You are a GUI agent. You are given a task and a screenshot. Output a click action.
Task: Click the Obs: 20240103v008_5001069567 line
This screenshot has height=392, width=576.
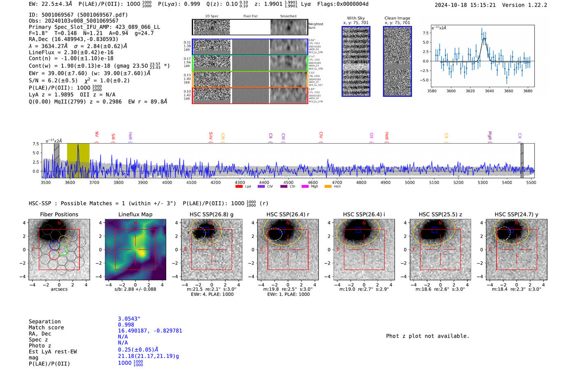coord(74,21)
